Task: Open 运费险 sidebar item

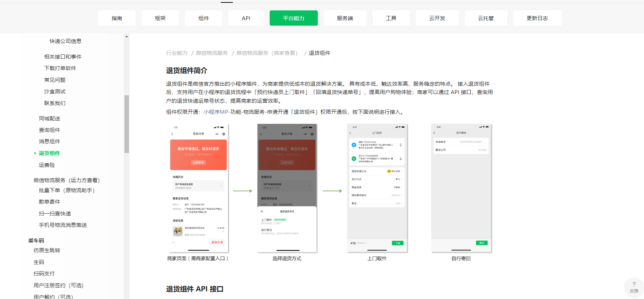Action: pyautogui.click(x=47, y=165)
